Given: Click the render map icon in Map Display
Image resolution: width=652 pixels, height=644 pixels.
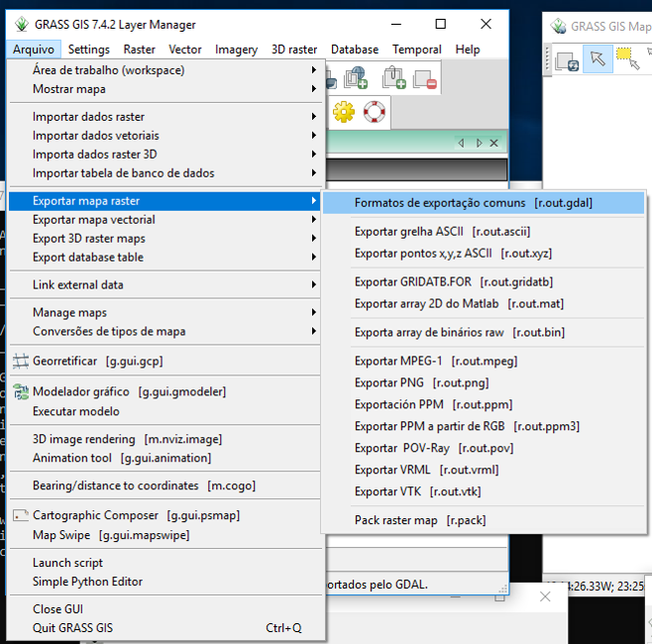Looking at the screenshot, I should pyautogui.click(x=568, y=60).
